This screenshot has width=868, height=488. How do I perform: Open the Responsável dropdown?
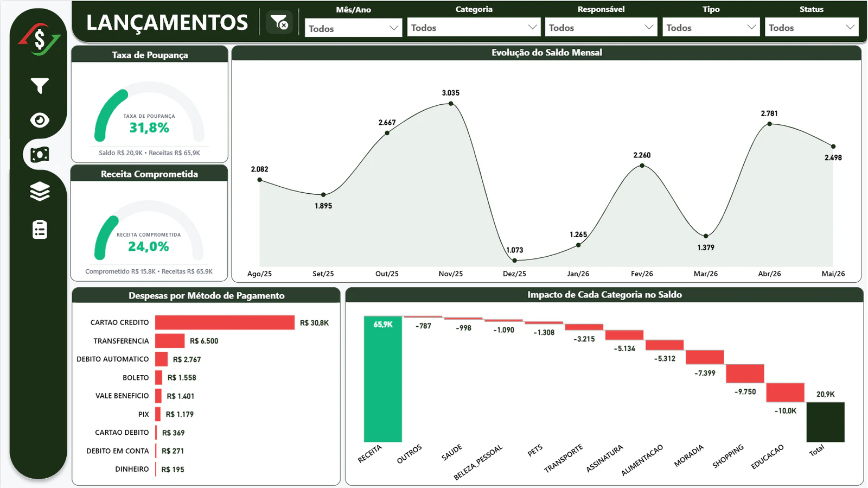601,28
